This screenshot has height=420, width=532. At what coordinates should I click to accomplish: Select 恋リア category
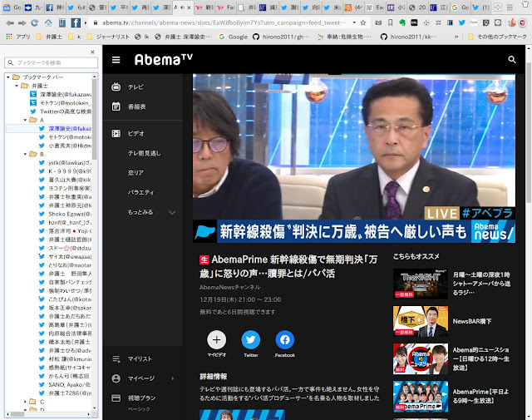(x=135, y=173)
